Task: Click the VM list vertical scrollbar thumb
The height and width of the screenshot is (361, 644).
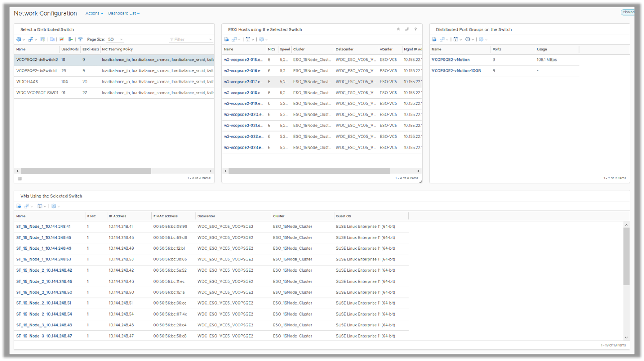Action: (x=626, y=256)
